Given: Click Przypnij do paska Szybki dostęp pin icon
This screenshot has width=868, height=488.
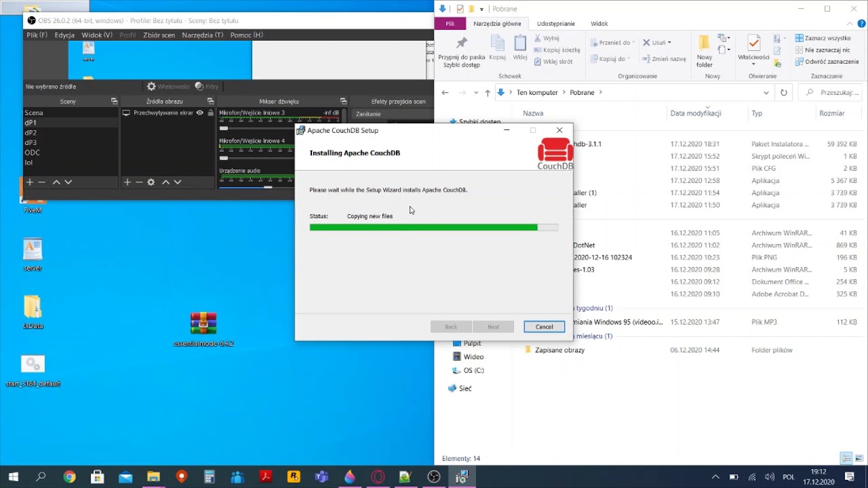Looking at the screenshot, I should click(462, 43).
